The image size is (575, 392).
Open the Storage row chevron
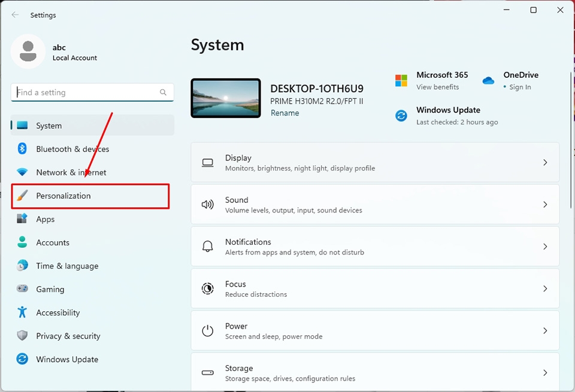point(545,373)
